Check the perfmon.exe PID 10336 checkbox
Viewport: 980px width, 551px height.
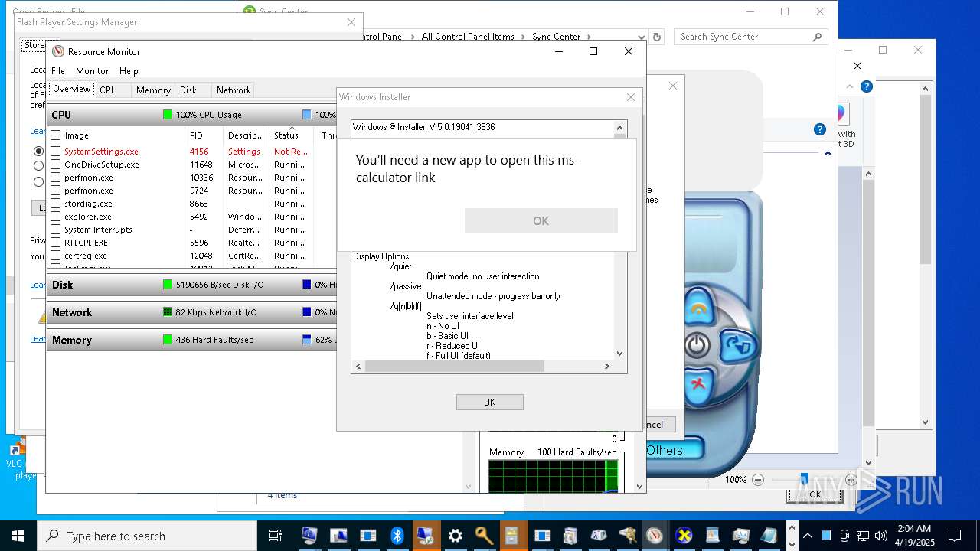click(x=56, y=178)
